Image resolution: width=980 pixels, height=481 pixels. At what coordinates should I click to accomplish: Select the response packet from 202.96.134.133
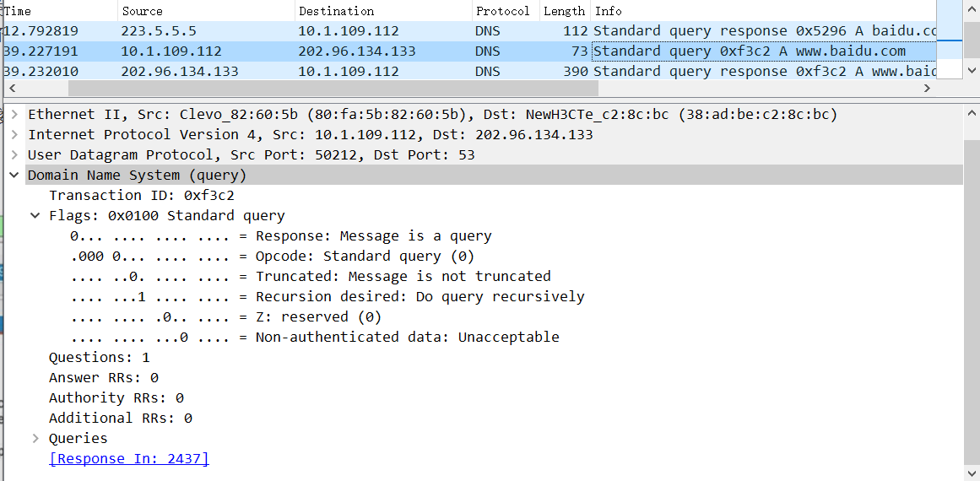pos(468,71)
